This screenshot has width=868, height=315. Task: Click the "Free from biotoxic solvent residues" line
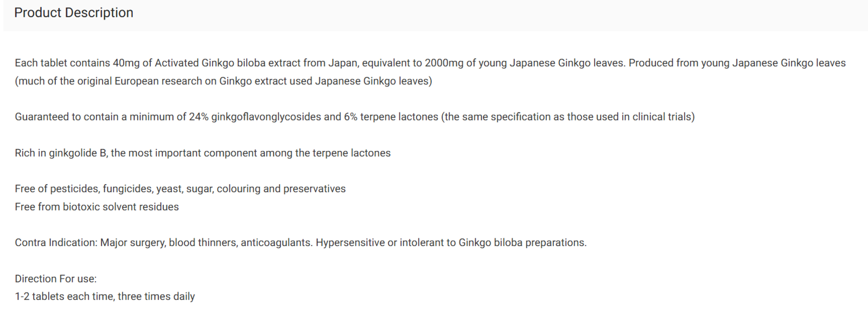97,207
